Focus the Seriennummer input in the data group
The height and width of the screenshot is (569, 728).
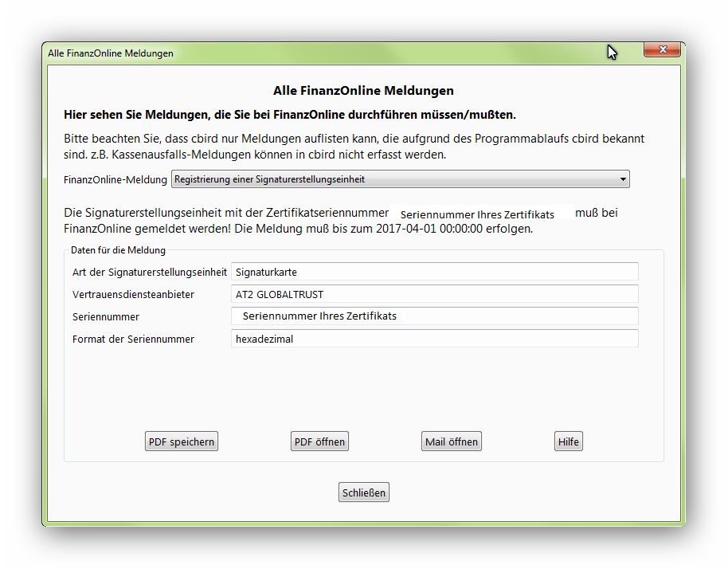click(x=434, y=316)
